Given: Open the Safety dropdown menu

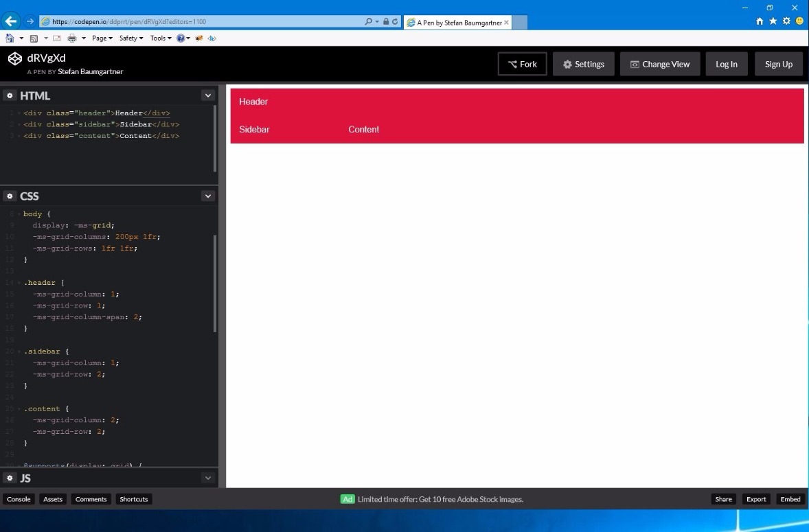Looking at the screenshot, I should tap(130, 38).
